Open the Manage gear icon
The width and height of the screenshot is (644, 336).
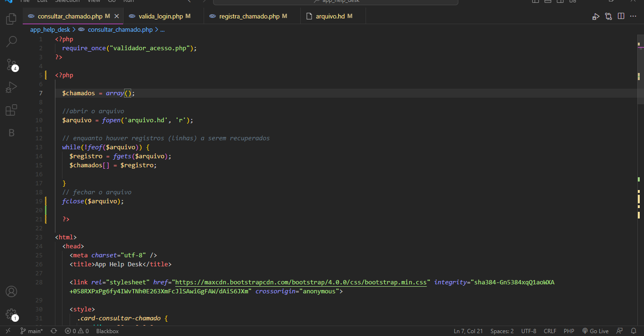[x=11, y=314]
